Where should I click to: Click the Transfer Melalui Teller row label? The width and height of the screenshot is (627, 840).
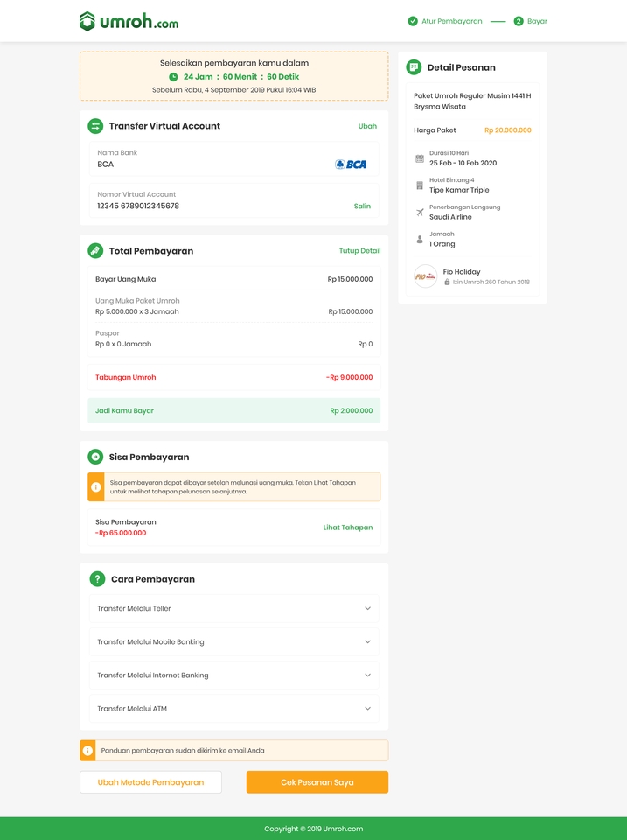(x=134, y=609)
